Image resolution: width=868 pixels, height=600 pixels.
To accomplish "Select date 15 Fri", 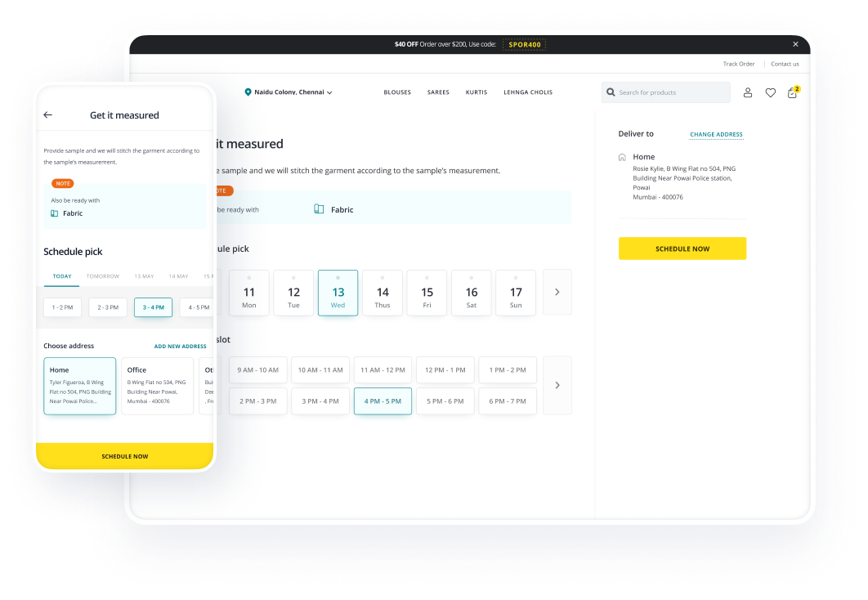I will pyautogui.click(x=427, y=293).
